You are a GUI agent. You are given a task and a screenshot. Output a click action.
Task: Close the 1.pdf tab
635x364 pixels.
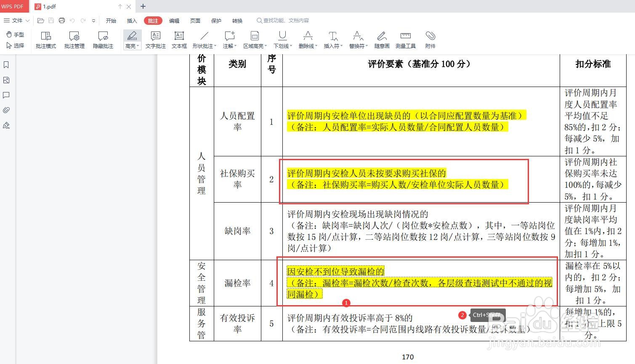pyautogui.click(x=129, y=6)
